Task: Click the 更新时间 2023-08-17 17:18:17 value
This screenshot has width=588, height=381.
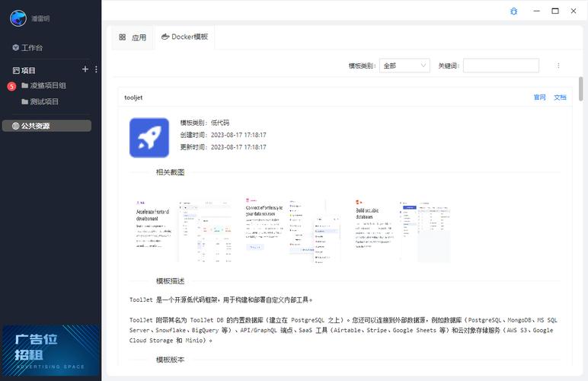Action: tap(238, 147)
